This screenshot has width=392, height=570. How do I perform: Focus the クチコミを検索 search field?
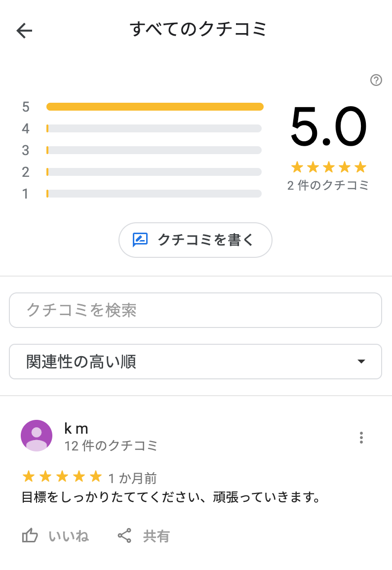pos(196,310)
